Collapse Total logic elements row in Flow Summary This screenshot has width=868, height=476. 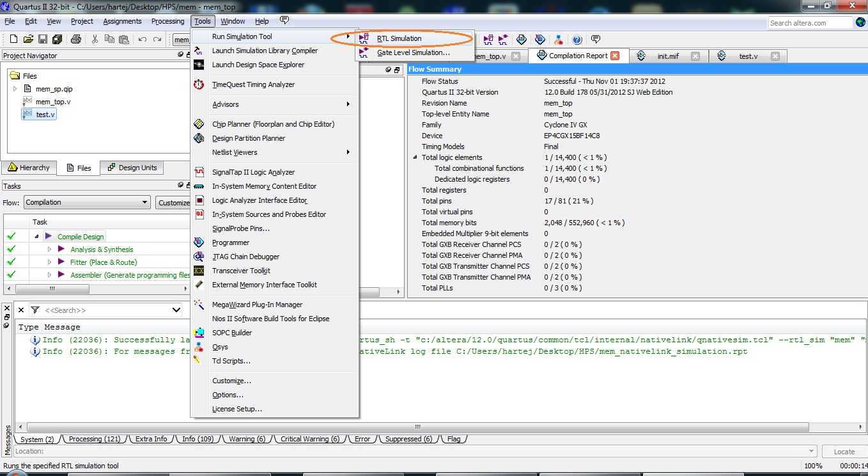click(415, 157)
